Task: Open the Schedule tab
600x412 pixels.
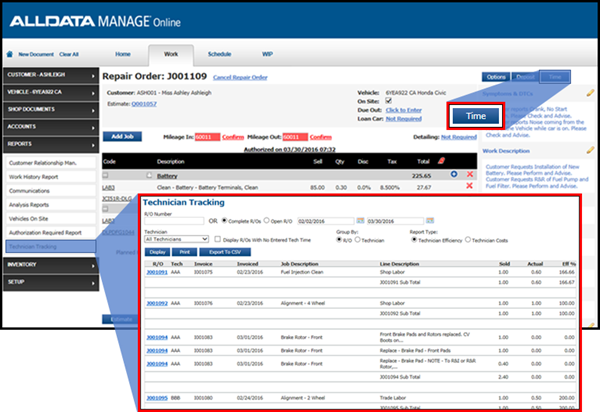Action: 220,54
